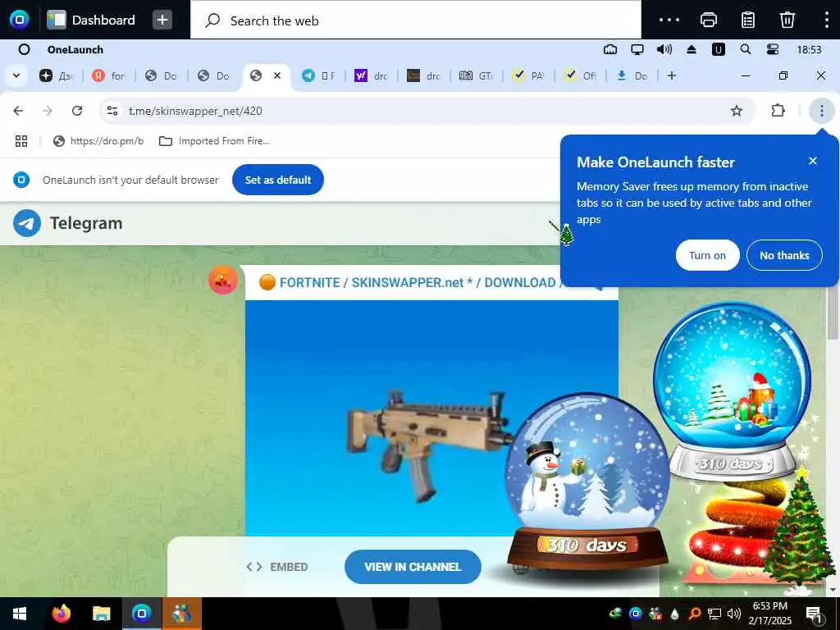Open the FORTNITE / SKINSWAPPER.net channel title link
Image resolution: width=840 pixels, height=630 pixels.
click(420, 282)
